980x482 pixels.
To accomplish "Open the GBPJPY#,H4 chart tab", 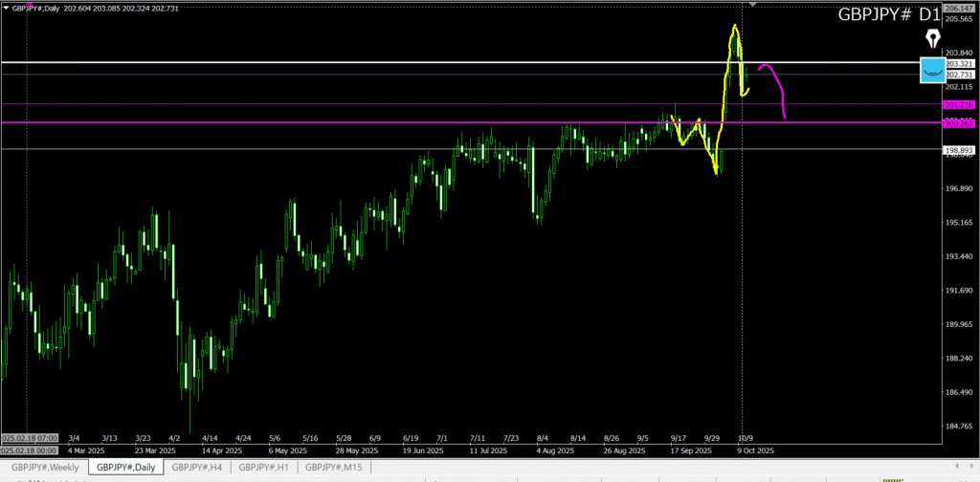I will (x=196, y=467).
